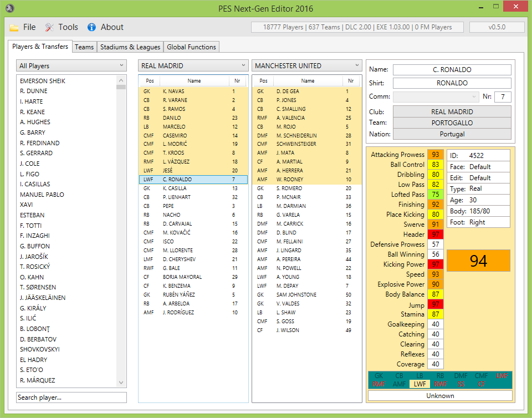This screenshot has height=418, width=532.
Task: Click the player list scroll down arrow
Action: tap(121, 383)
